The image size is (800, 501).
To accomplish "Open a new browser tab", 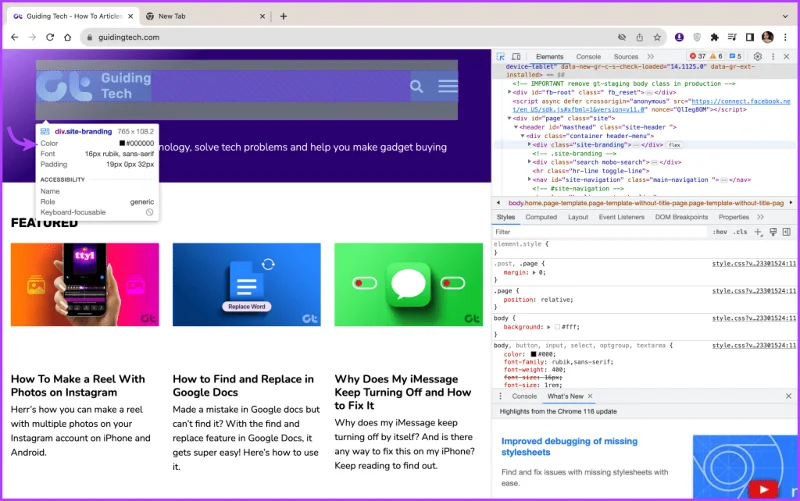I will click(283, 16).
